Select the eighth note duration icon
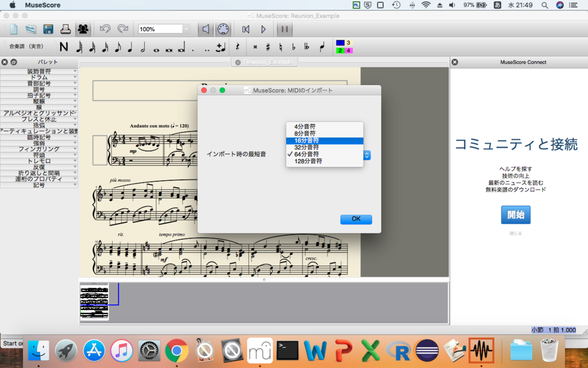The height and width of the screenshot is (368, 588). coord(118,47)
